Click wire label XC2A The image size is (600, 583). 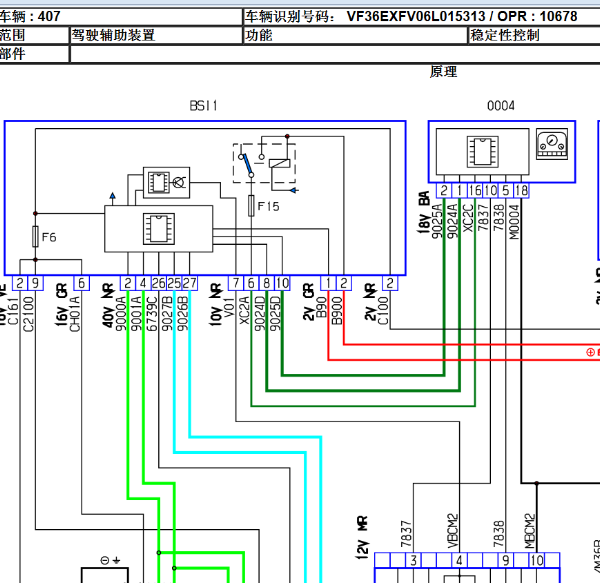(x=244, y=311)
